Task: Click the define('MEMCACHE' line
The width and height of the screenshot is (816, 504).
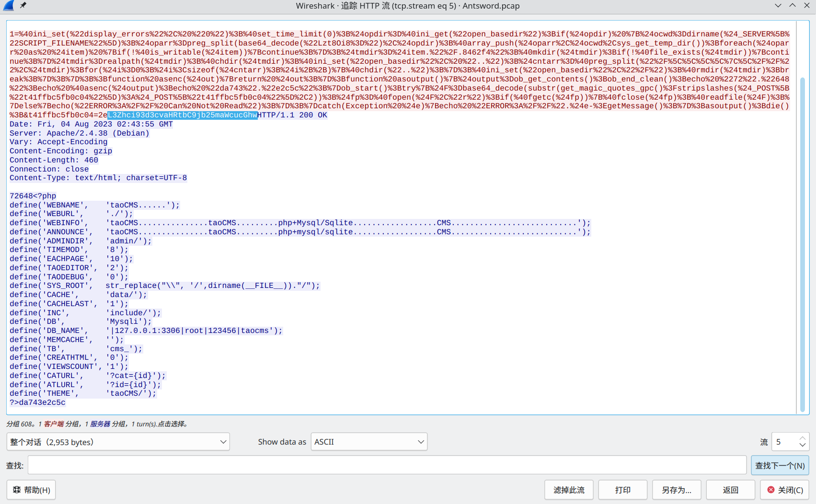Action: [67, 340]
